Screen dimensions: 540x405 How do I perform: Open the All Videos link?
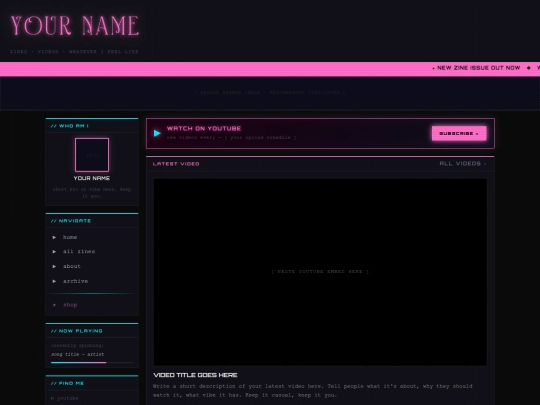click(463, 164)
